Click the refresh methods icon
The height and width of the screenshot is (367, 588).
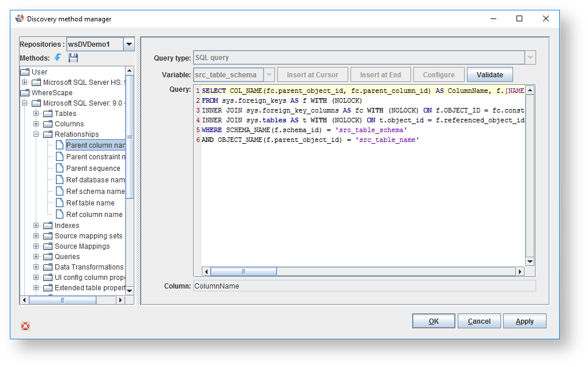(58, 58)
